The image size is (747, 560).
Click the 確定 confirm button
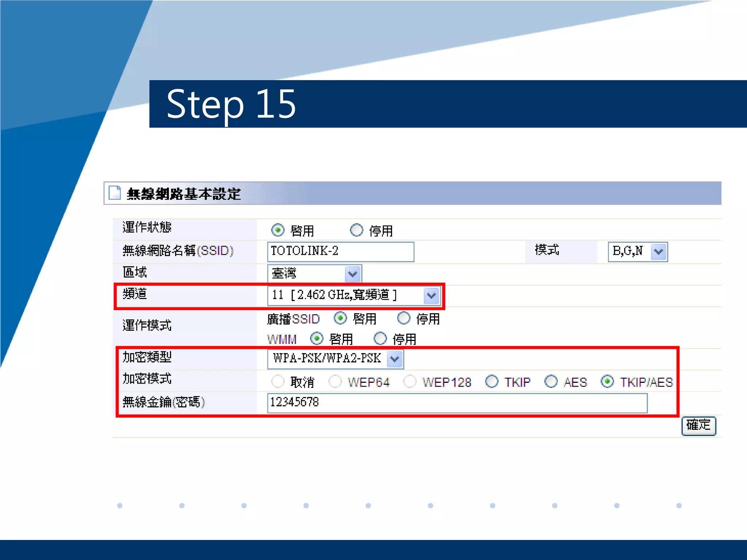pos(698,425)
